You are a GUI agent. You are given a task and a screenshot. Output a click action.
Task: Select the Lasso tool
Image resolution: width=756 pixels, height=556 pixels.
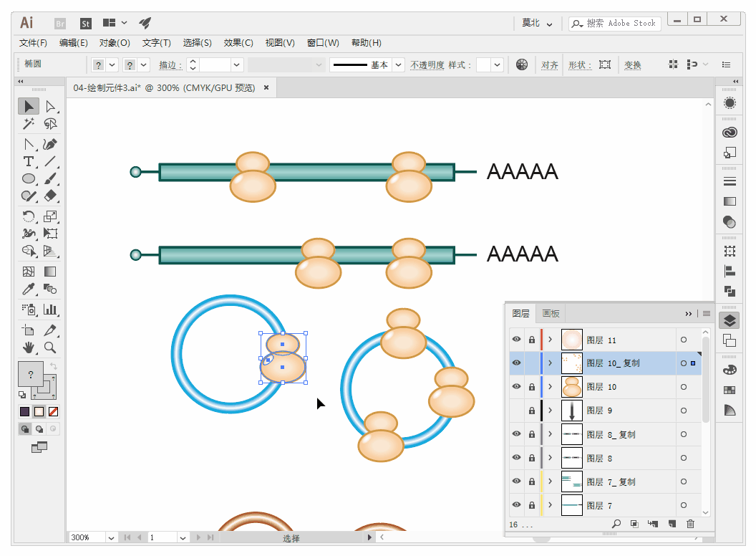[x=50, y=124]
